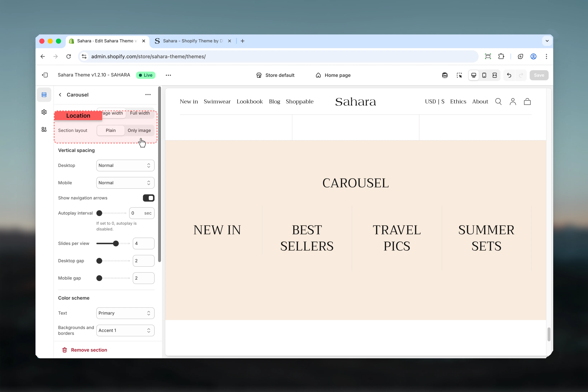Open Lookbook menu item
Viewport: 588px width, 392px height.
(250, 101)
